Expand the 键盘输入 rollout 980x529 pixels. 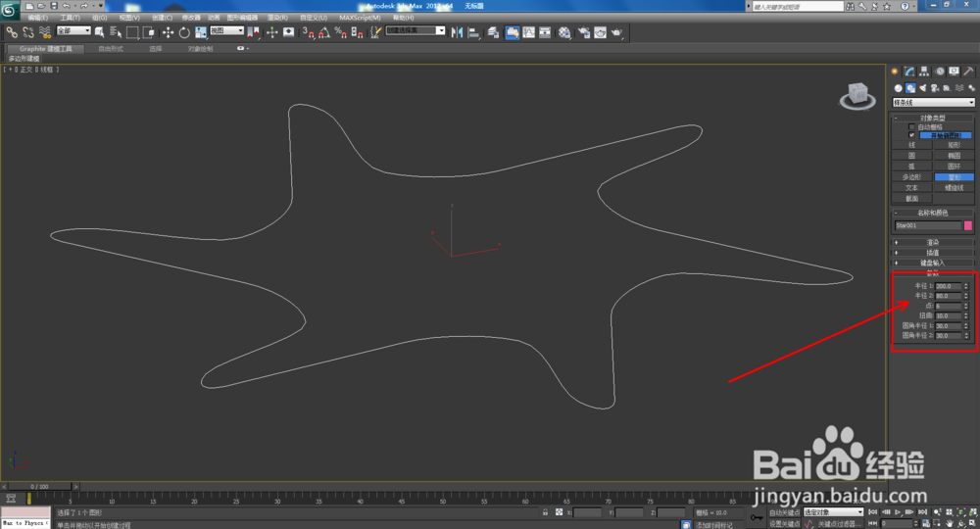point(933,263)
